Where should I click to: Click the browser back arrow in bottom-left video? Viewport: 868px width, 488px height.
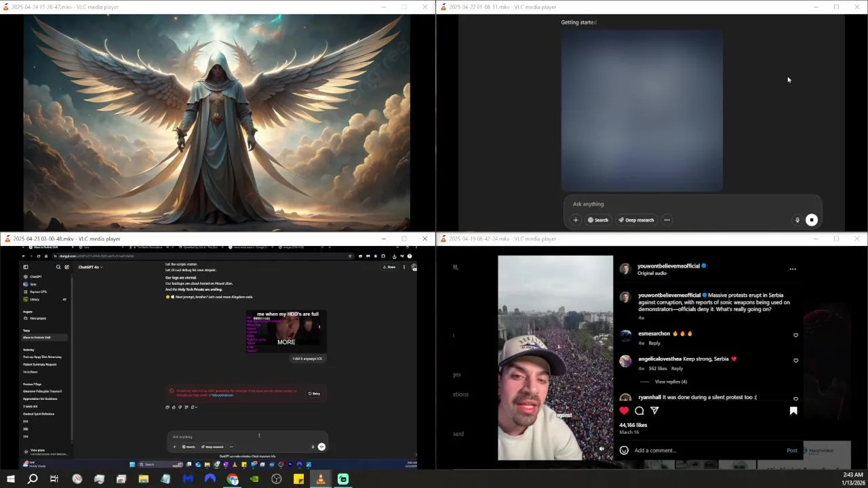(23, 256)
